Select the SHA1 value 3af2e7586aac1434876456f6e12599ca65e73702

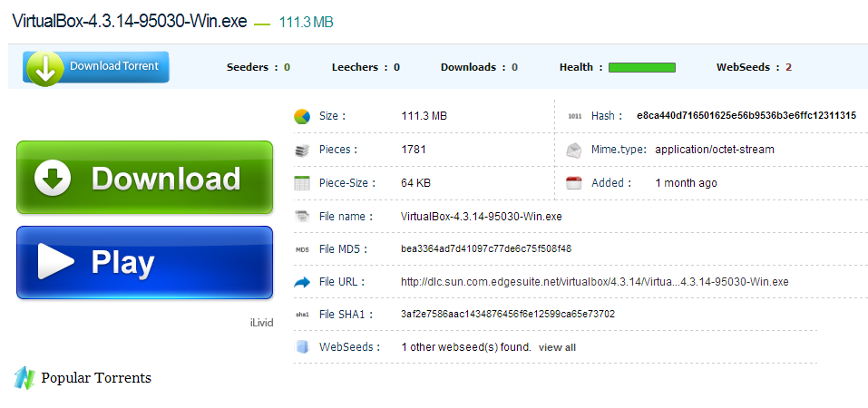[508, 314]
